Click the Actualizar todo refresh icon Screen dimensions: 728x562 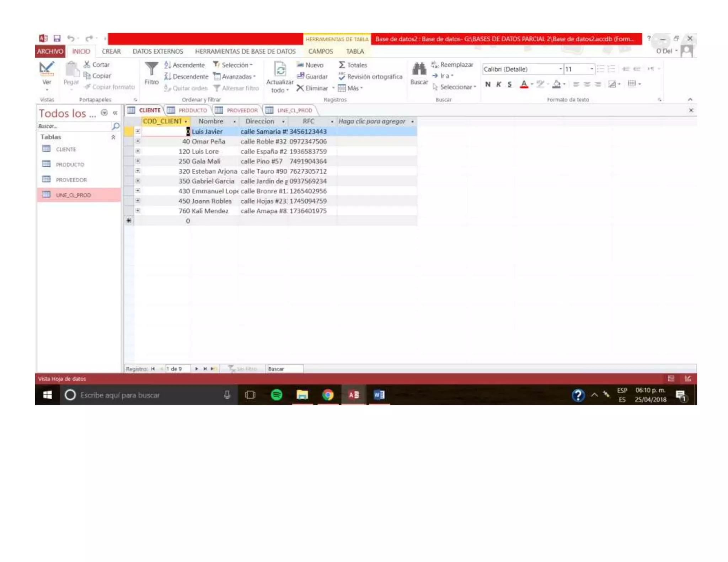[x=280, y=69]
